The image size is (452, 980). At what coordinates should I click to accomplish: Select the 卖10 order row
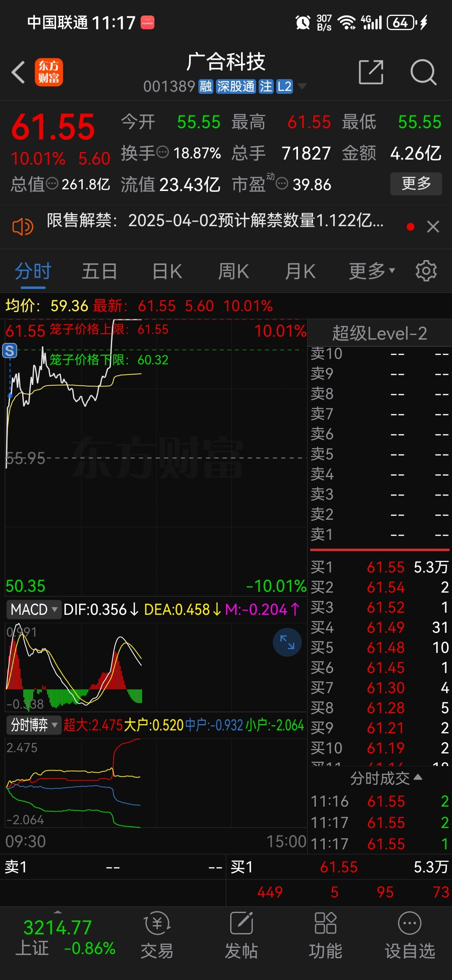(x=380, y=353)
